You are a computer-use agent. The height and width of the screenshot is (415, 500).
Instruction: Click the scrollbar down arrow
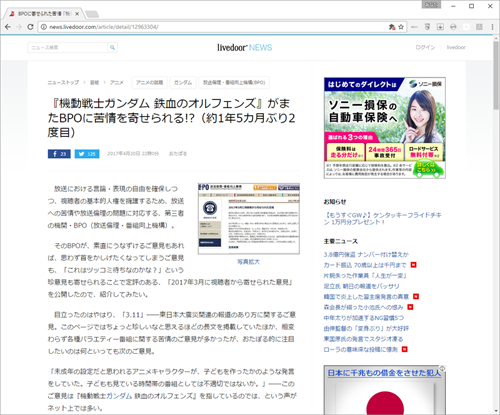coord(496,411)
